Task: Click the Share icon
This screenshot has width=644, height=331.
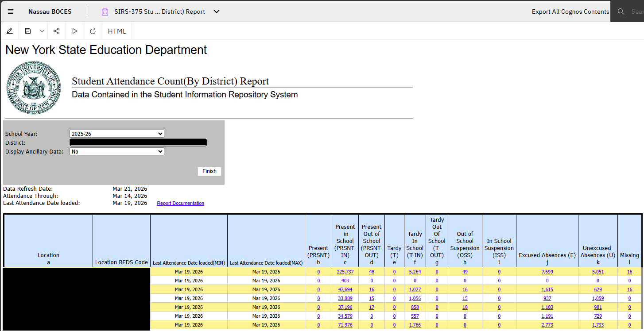Action: point(57,31)
